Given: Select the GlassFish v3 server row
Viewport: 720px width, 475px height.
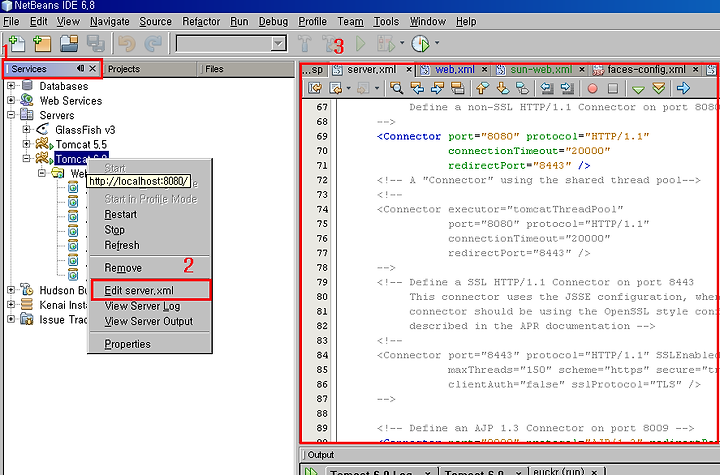Looking at the screenshot, I should click(85, 130).
